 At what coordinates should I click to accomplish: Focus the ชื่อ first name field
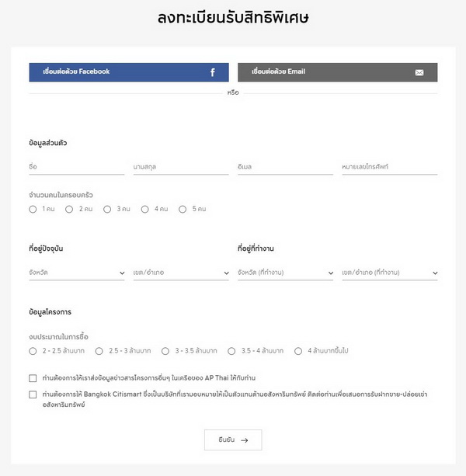pyautogui.click(x=77, y=167)
